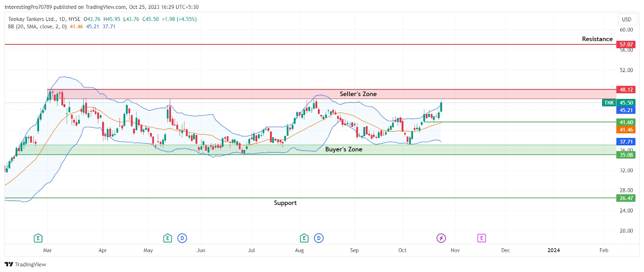Click the earnings marker before March
The image size is (644, 272).
coord(38,238)
